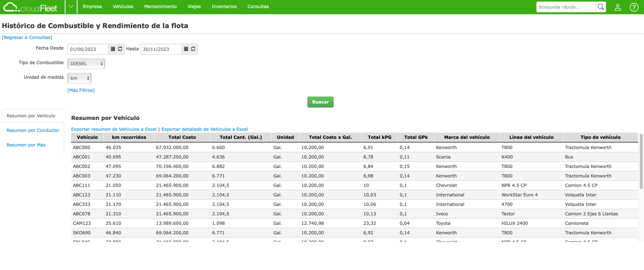Sort by the Vehículo column header
Screen dimensions: 644x270
click(87, 137)
